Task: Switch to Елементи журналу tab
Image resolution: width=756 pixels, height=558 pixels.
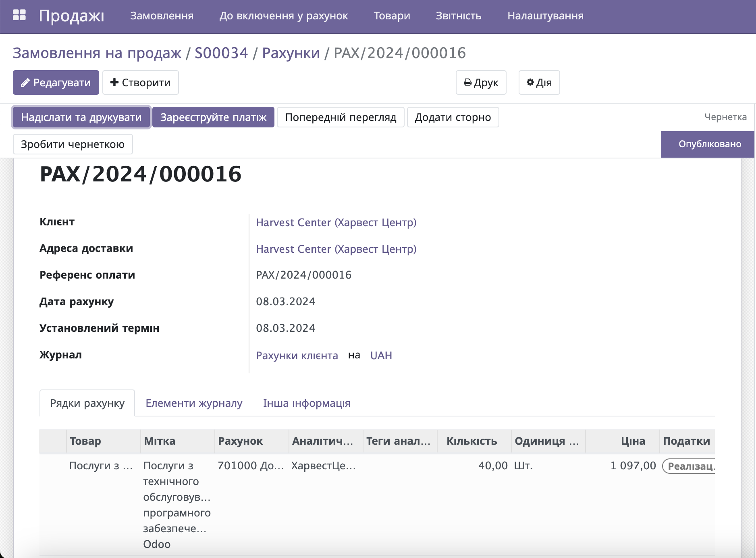Action: tap(194, 403)
